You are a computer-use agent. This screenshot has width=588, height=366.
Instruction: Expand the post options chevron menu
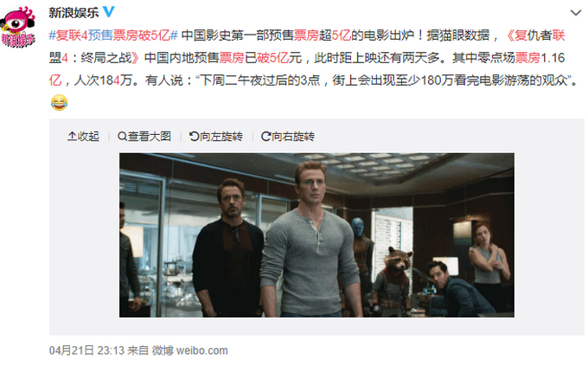(576, 13)
